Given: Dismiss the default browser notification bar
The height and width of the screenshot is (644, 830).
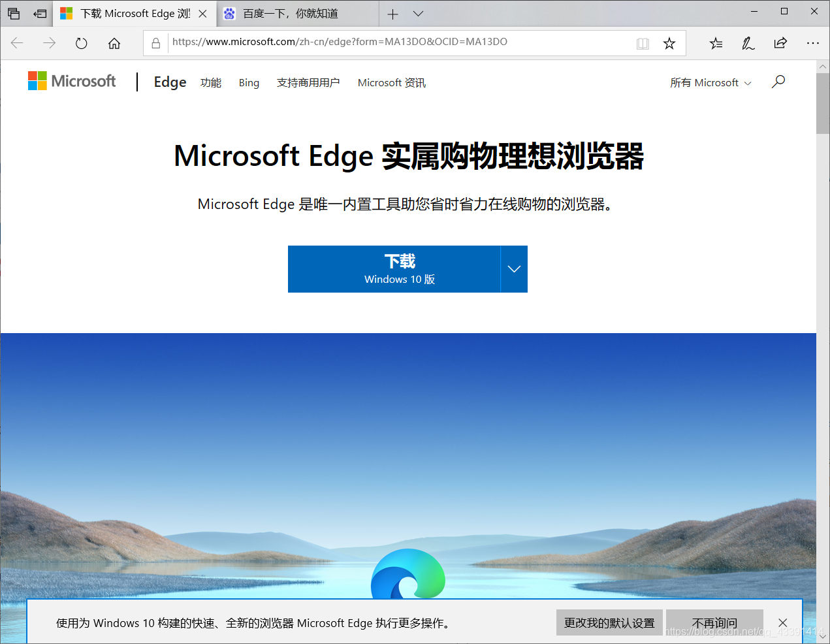Looking at the screenshot, I should (x=782, y=622).
